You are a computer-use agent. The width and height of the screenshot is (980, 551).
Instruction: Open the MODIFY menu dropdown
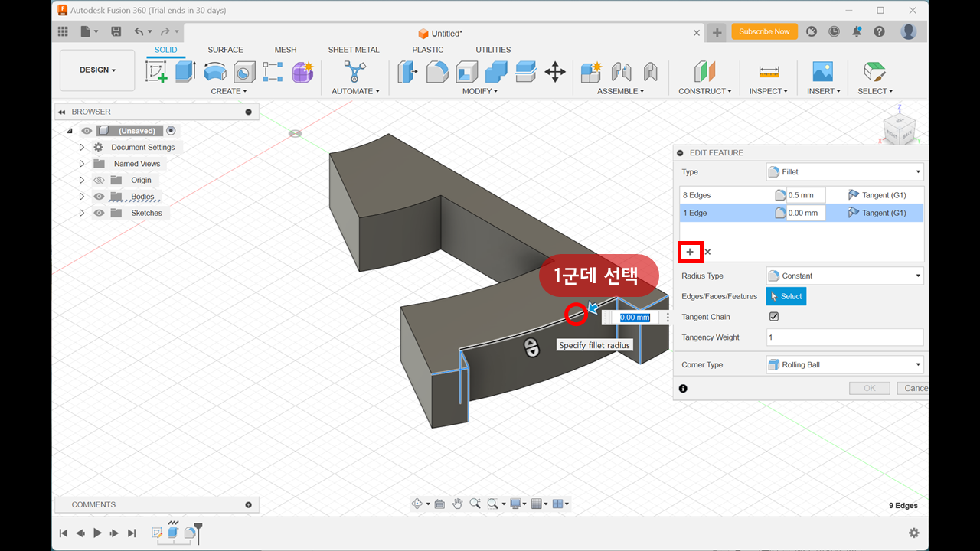(x=480, y=91)
